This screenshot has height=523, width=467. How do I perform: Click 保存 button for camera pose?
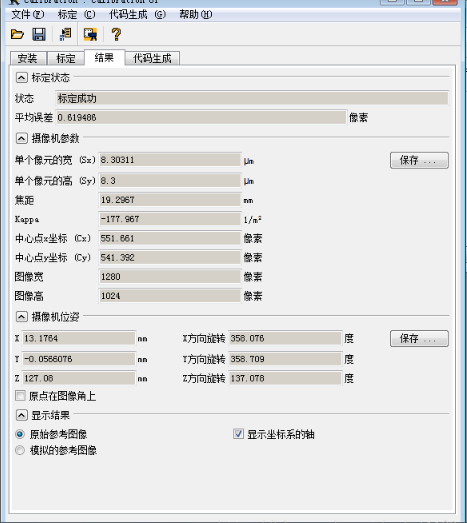point(419,339)
